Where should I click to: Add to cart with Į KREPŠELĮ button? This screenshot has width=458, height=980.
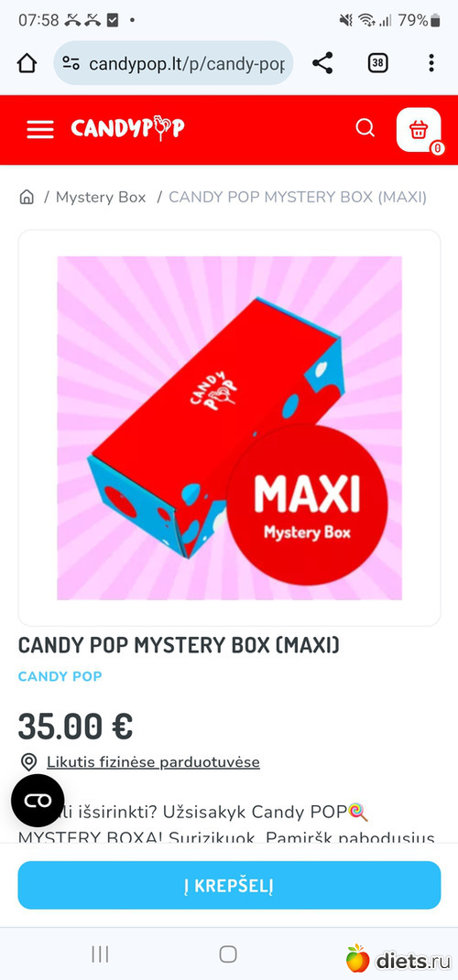tap(229, 885)
